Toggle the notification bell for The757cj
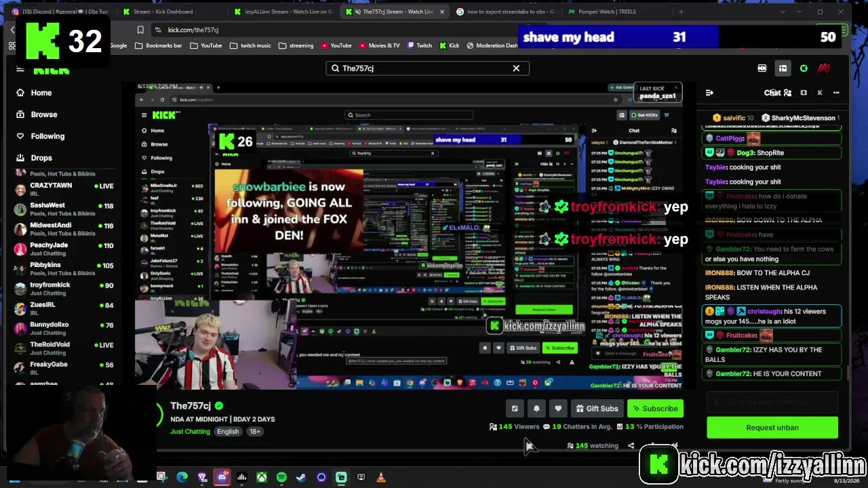The width and height of the screenshot is (868, 488). [536, 409]
